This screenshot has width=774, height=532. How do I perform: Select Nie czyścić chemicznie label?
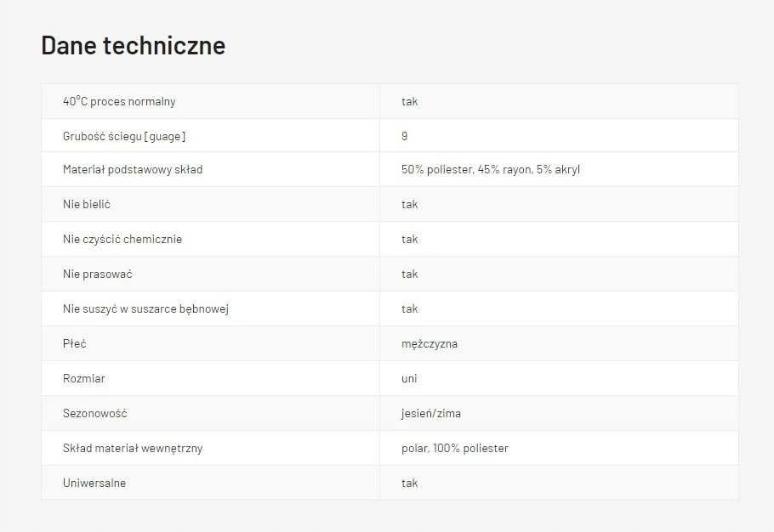122,239
